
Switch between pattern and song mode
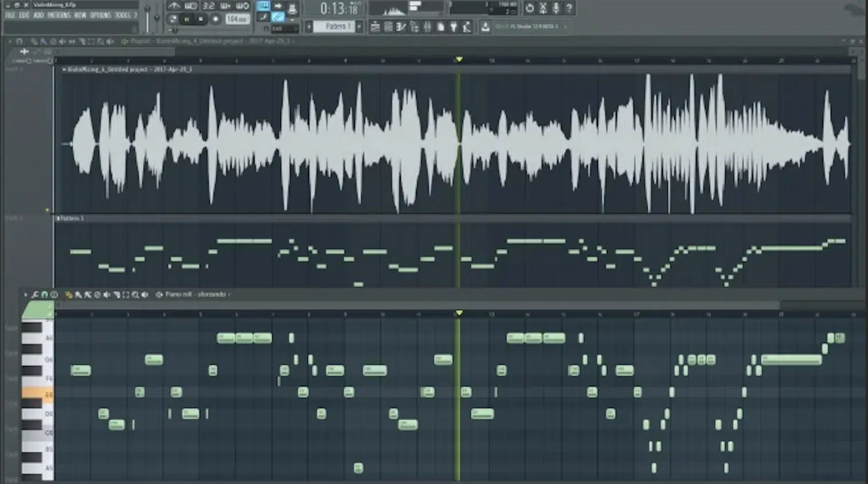173,19
